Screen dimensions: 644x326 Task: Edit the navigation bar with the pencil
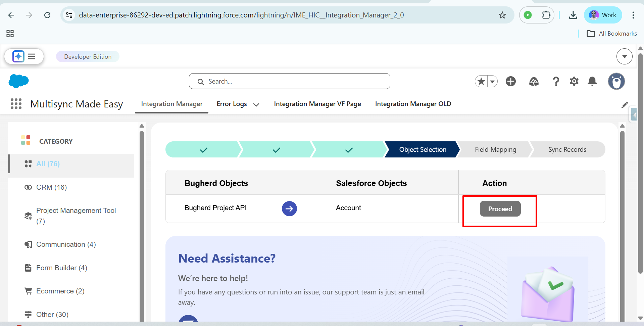coord(625,105)
